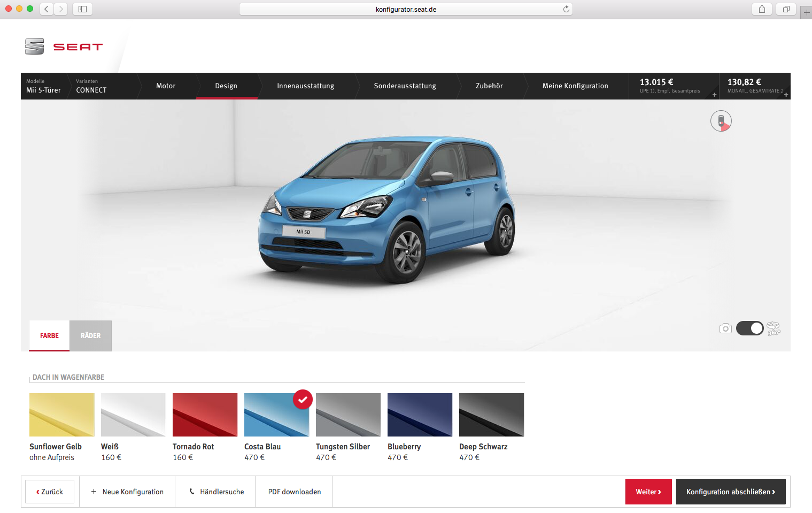Choose the Costa Blau color swatch

pos(277,415)
